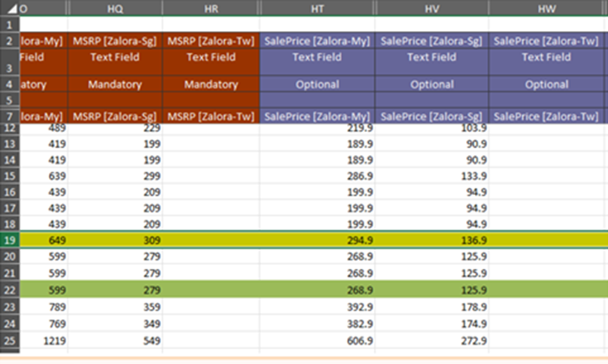
Task: Click value 294.9 in row 19
Action: 360,240
